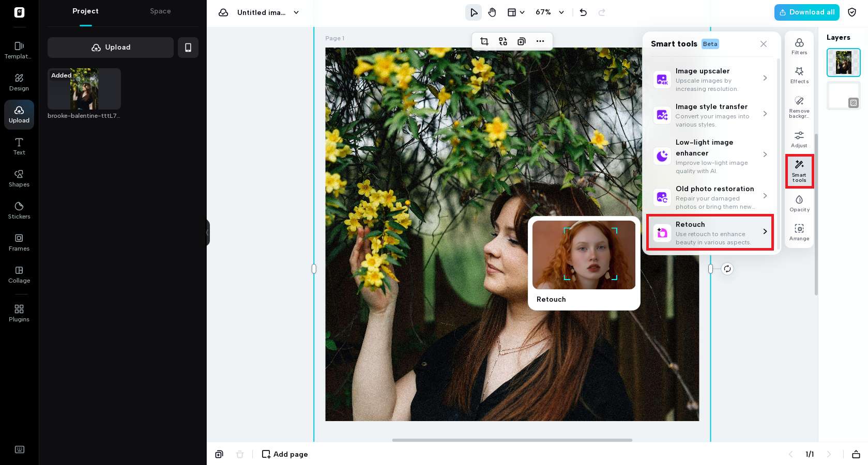This screenshot has width=868, height=465.
Task: Click the Download all button
Action: [x=806, y=12]
